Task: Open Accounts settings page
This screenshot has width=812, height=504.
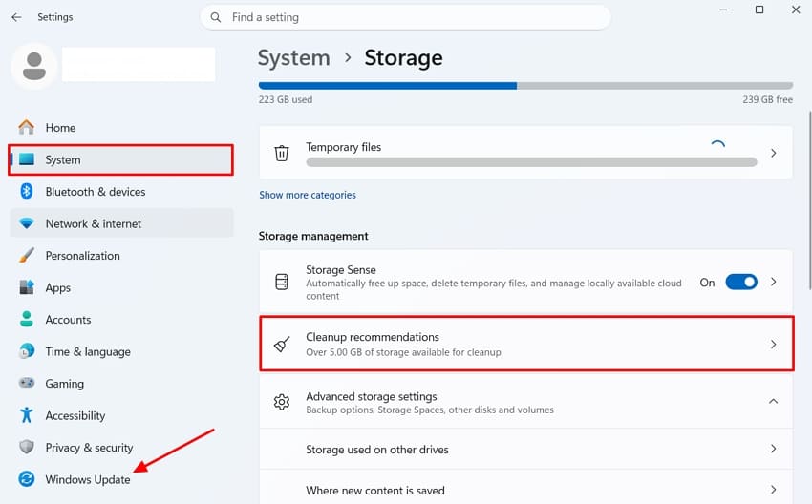Action: (121, 319)
